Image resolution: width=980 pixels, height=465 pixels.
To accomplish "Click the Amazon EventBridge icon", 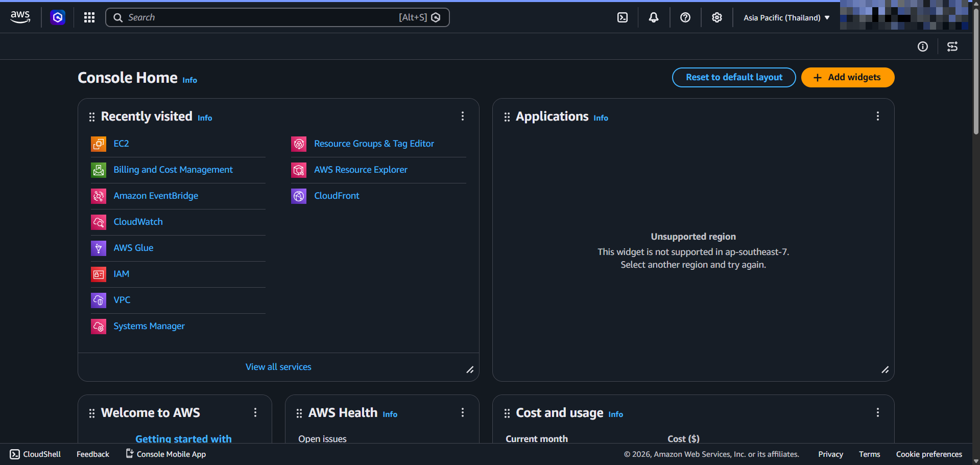I will pyautogui.click(x=99, y=196).
